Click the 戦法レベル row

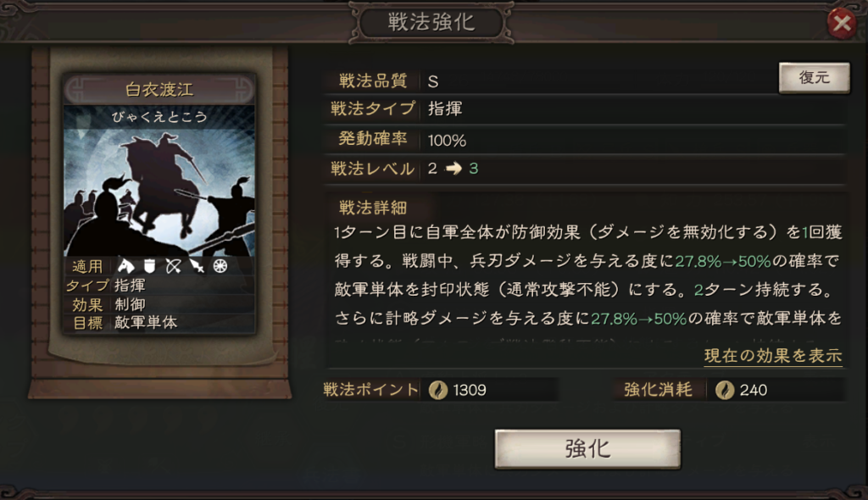pyautogui.click(x=586, y=169)
